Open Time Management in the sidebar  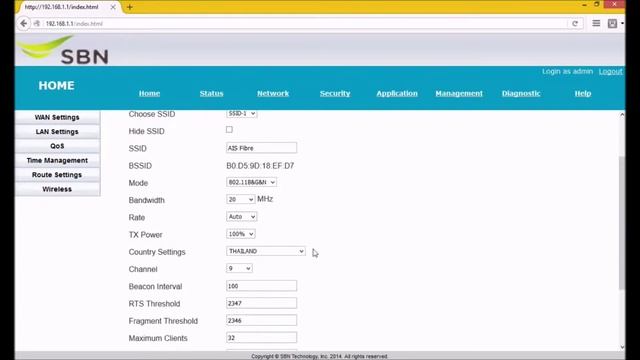(x=57, y=160)
